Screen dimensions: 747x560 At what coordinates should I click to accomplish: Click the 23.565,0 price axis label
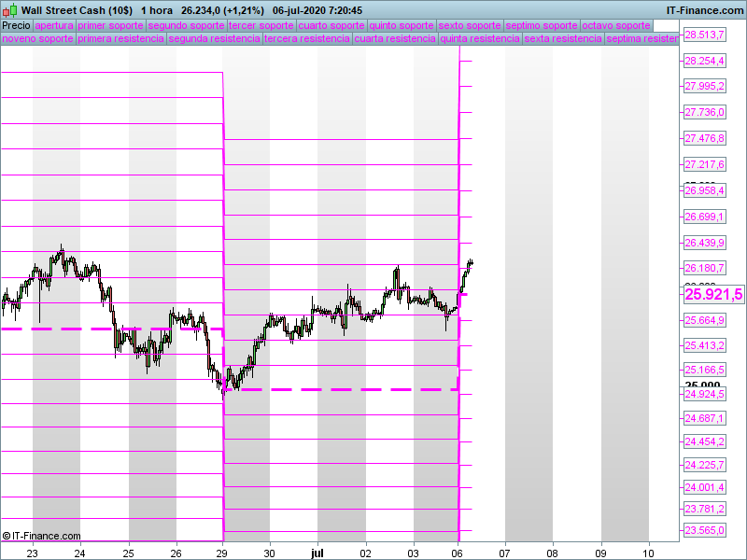point(705,530)
